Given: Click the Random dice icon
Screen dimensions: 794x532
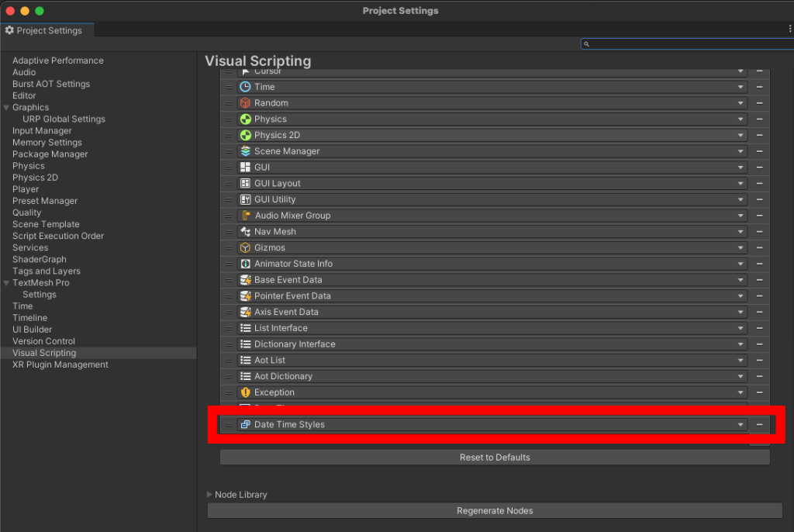Looking at the screenshot, I should tap(245, 103).
